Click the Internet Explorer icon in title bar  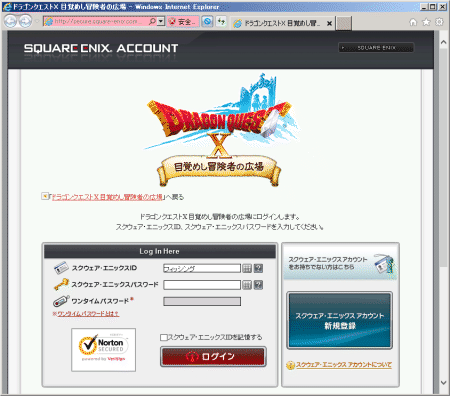(x=7, y=7)
